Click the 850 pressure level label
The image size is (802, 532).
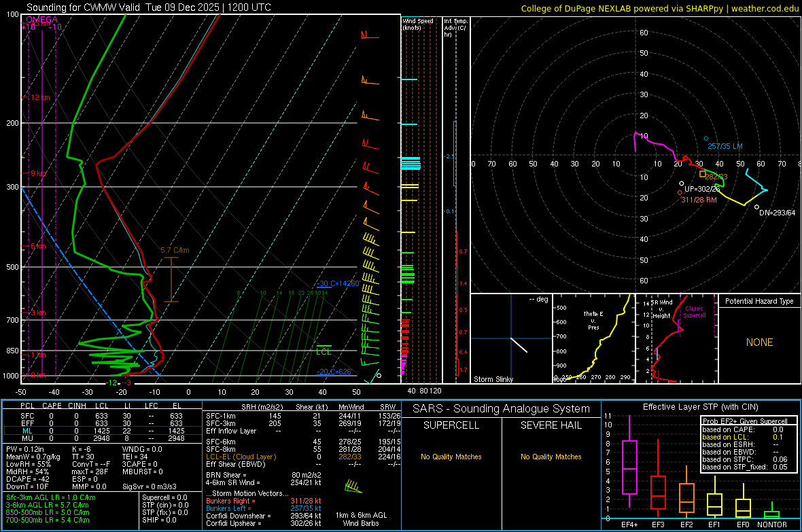[12, 351]
